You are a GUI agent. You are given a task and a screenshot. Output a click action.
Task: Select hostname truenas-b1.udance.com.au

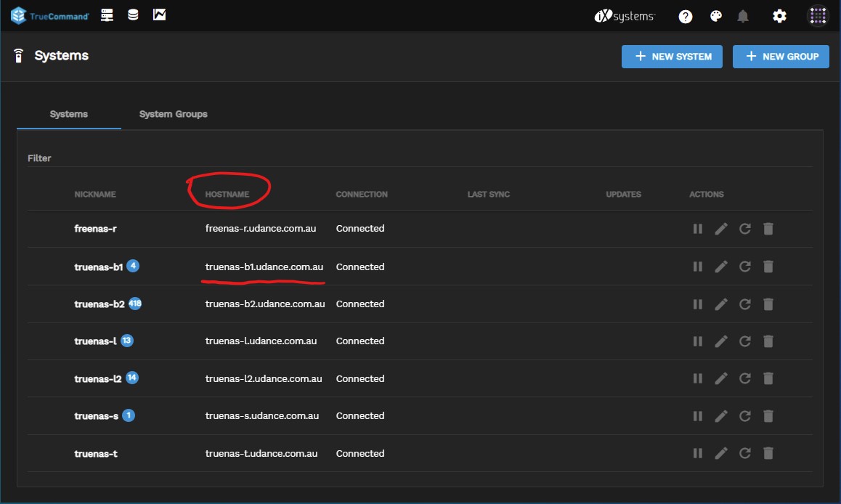click(264, 267)
